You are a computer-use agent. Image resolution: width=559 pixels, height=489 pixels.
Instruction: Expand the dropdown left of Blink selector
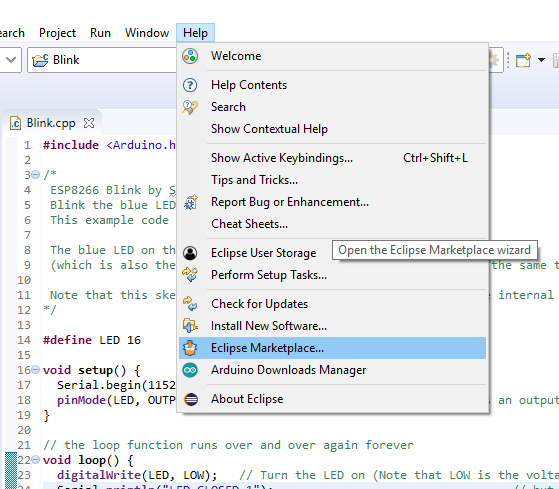[x=11, y=60]
